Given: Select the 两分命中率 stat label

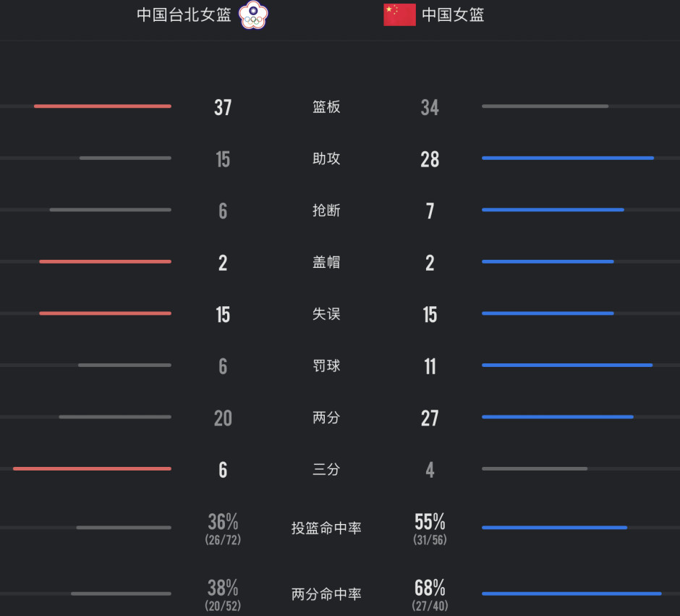Looking at the screenshot, I should coord(326,594).
